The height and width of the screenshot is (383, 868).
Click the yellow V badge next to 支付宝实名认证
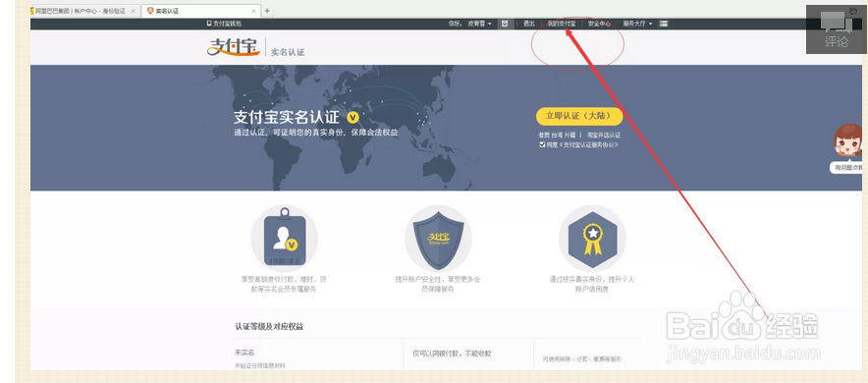pyautogui.click(x=353, y=117)
